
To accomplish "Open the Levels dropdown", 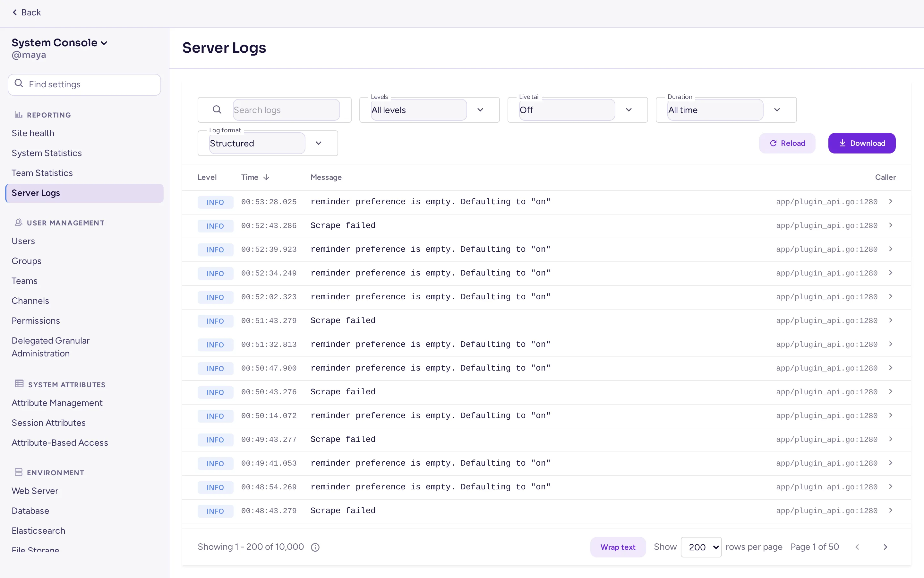I will click(x=430, y=110).
